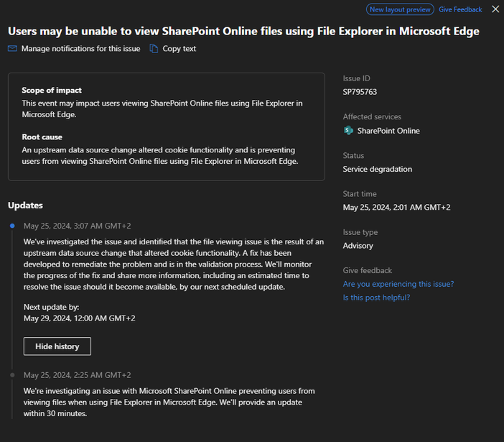Click the gray timeline dot for the 2:25 AM update
The height and width of the screenshot is (442, 504).
pyautogui.click(x=12, y=375)
